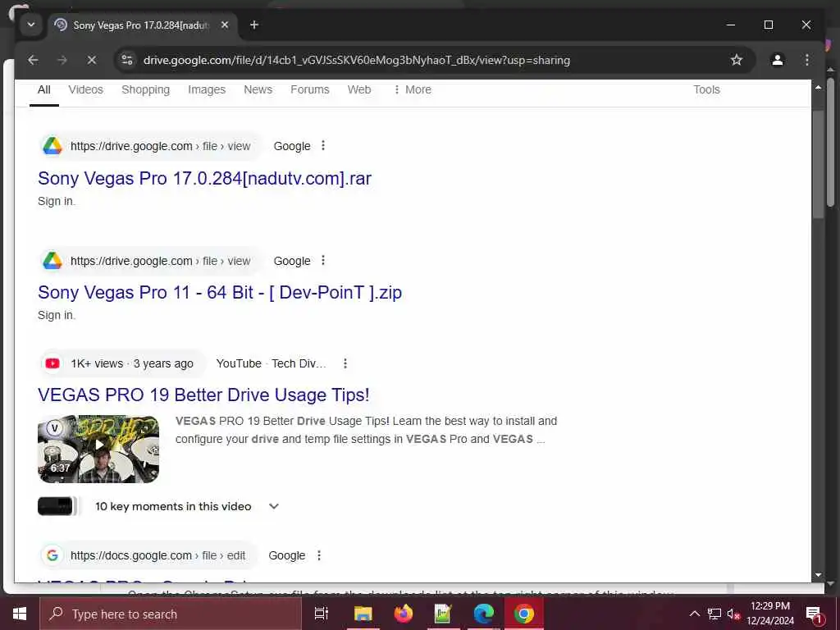Open Firefox from taskbar
Screen dimensions: 840x630
point(404,614)
